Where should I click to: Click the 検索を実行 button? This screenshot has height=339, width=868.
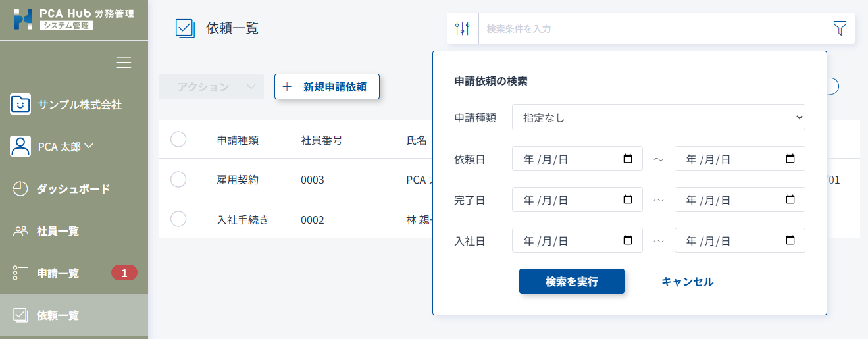tap(571, 281)
